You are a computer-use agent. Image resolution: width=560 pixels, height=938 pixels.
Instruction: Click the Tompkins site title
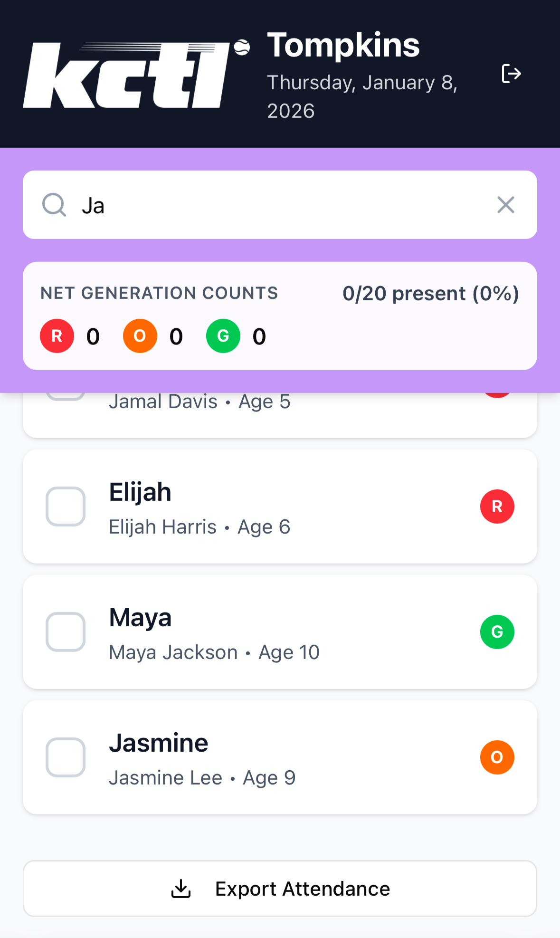[343, 46]
